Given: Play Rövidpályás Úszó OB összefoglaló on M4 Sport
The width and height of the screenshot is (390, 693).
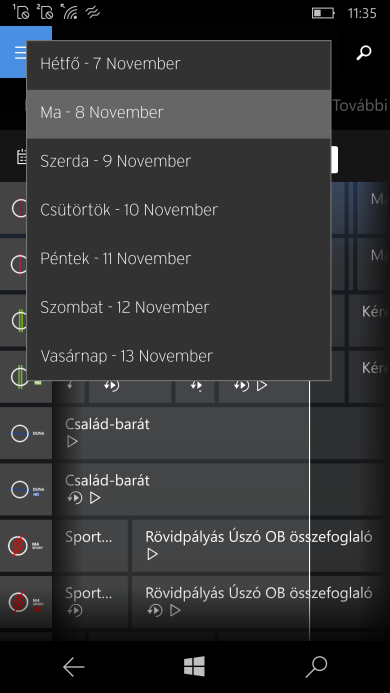Looking at the screenshot, I should click(x=152, y=554).
